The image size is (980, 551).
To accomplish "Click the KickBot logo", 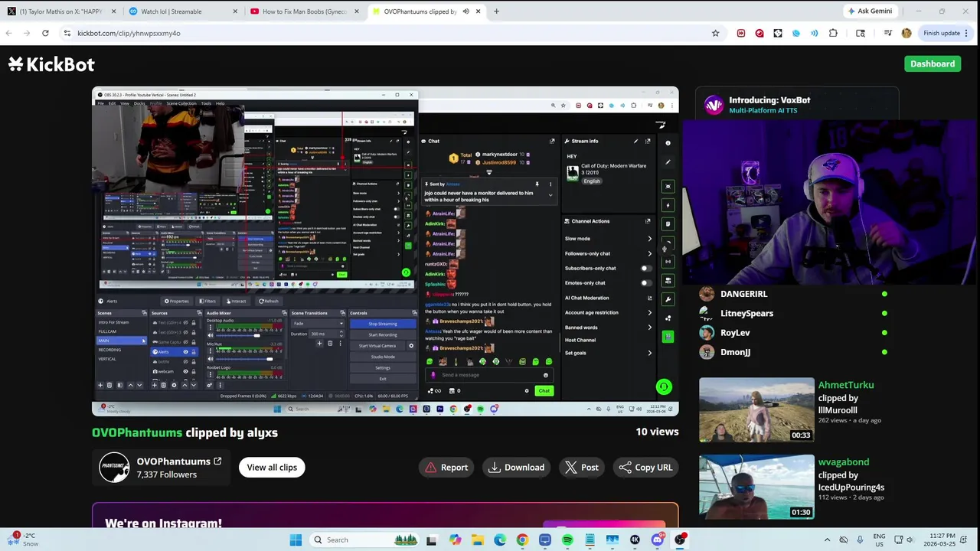I will pyautogui.click(x=51, y=64).
